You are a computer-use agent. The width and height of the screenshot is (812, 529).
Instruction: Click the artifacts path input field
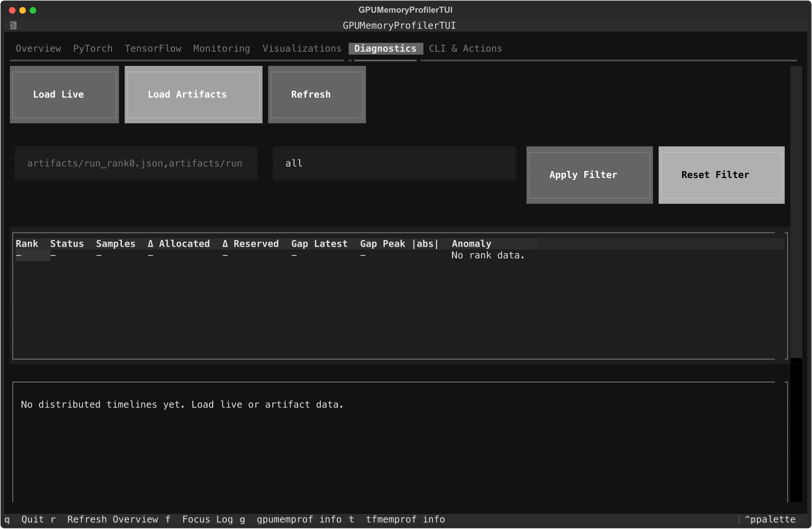[135, 163]
